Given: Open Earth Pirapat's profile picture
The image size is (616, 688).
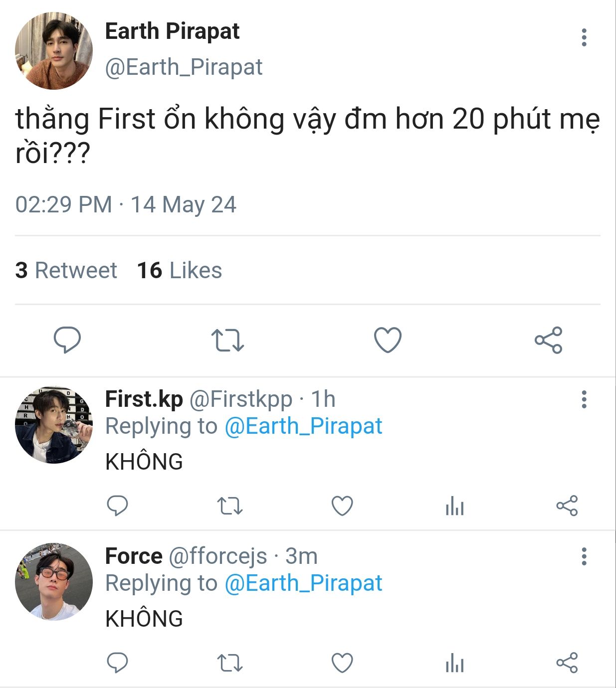Looking at the screenshot, I should [x=54, y=51].
